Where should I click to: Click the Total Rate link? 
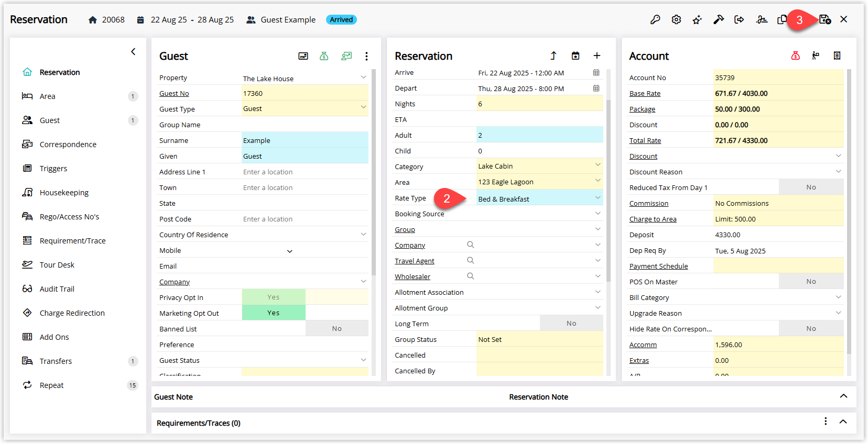click(x=645, y=140)
